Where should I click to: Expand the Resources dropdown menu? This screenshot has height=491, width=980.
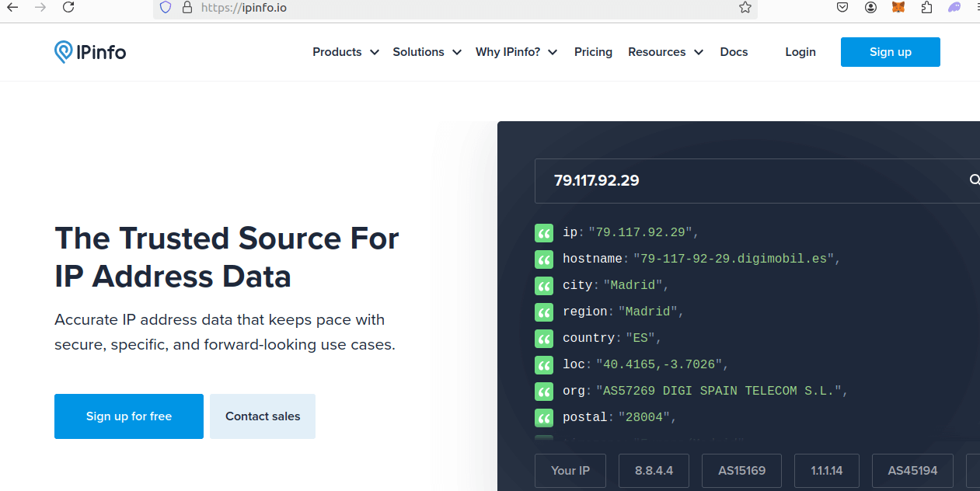(665, 52)
